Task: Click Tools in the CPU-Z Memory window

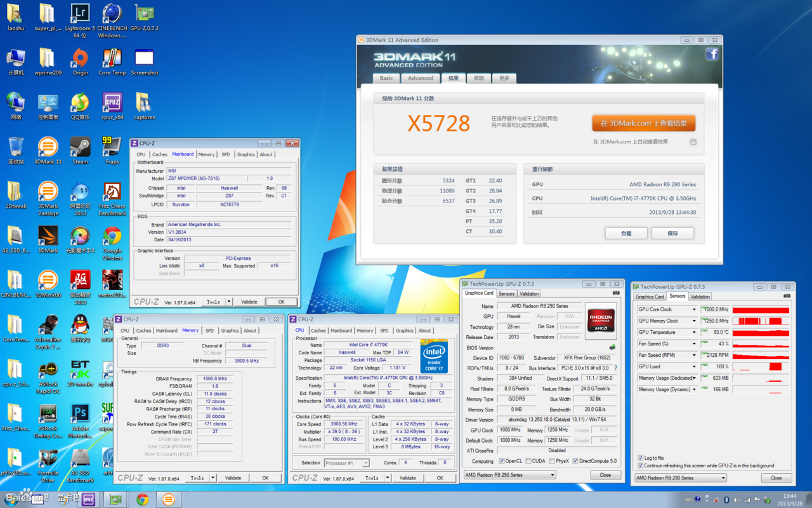Action: point(197,478)
